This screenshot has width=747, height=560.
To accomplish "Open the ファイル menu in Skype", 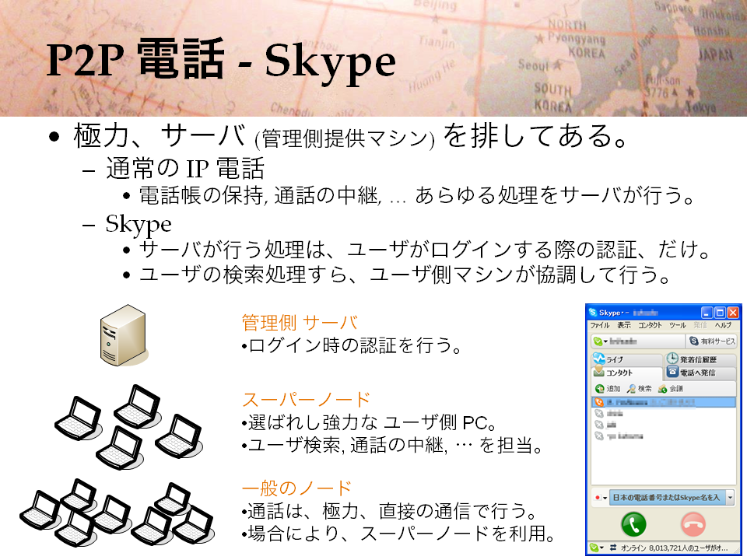I will pyautogui.click(x=600, y=325).
